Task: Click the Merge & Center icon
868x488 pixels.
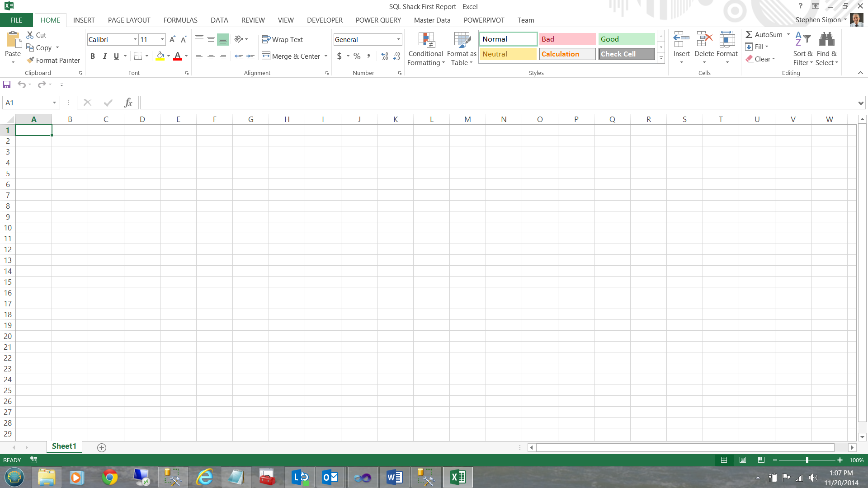Action: pyautogui.click(x=266, y=56)
